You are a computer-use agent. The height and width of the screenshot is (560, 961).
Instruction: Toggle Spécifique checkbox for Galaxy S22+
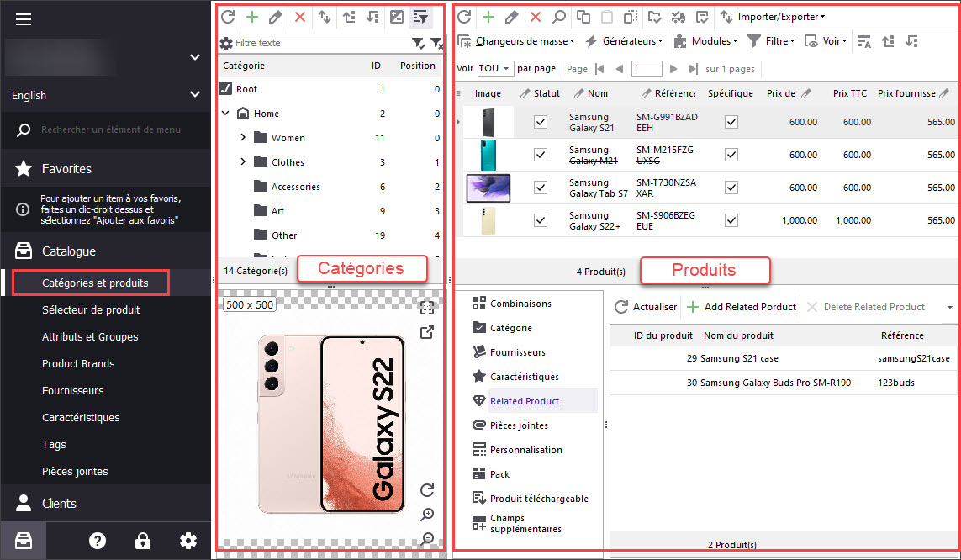[731, 220]
